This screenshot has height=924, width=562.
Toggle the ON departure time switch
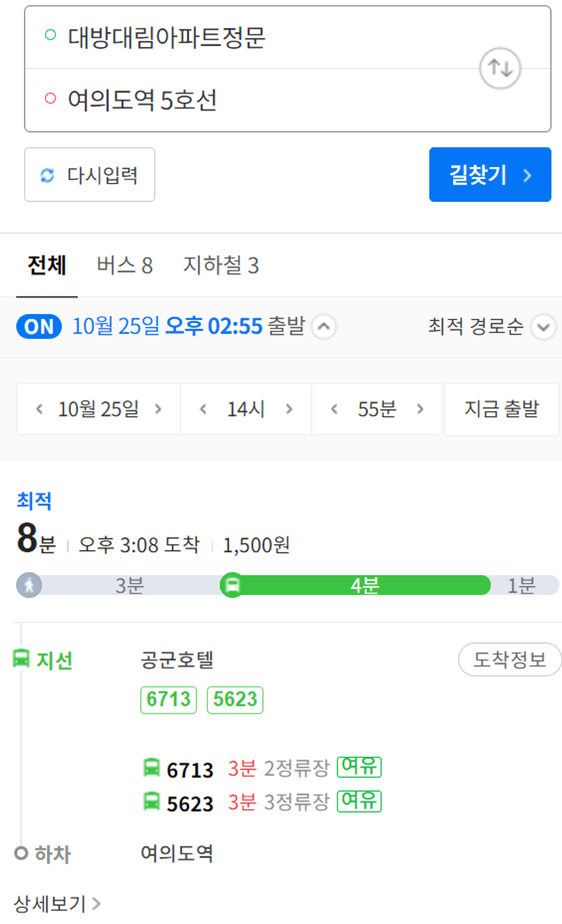[39, 327]
